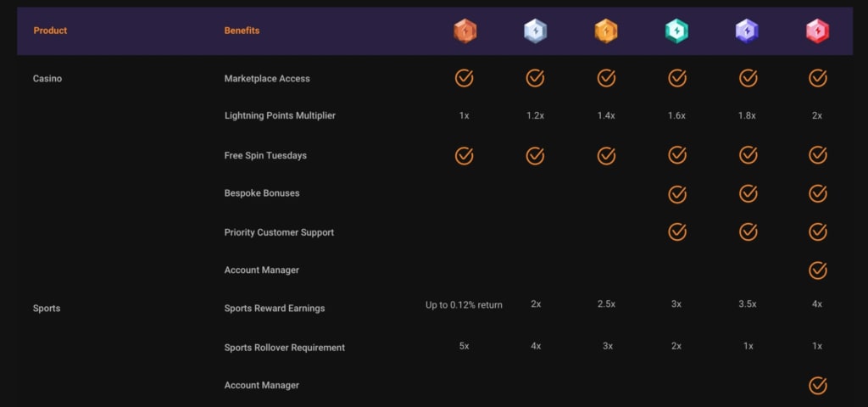Image resolution: width=868 pixels, height=407 pixels.
Task: Click the gold tier gem icon
Action: pos(606,31)
